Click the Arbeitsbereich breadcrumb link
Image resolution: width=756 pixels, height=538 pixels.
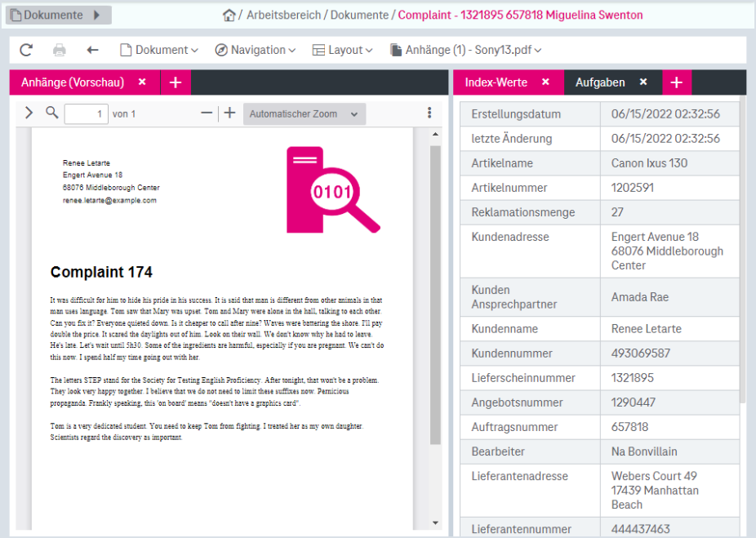click(283, 15)
